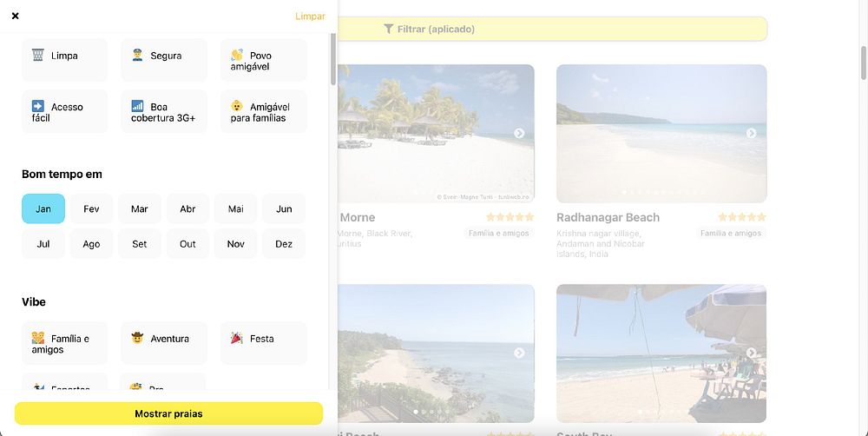Image resolution: width=868 pixels, height=436 pixels.
Task: Toggle the Fev month filter
Action: click(x=91, y=208)
